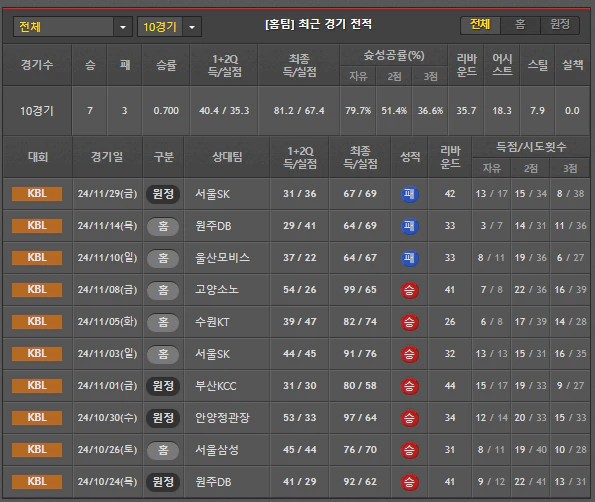The image size is (595, 502).
Task: Click the red 승 result icon versus 수원KT
Action: [x=409, y=322]
